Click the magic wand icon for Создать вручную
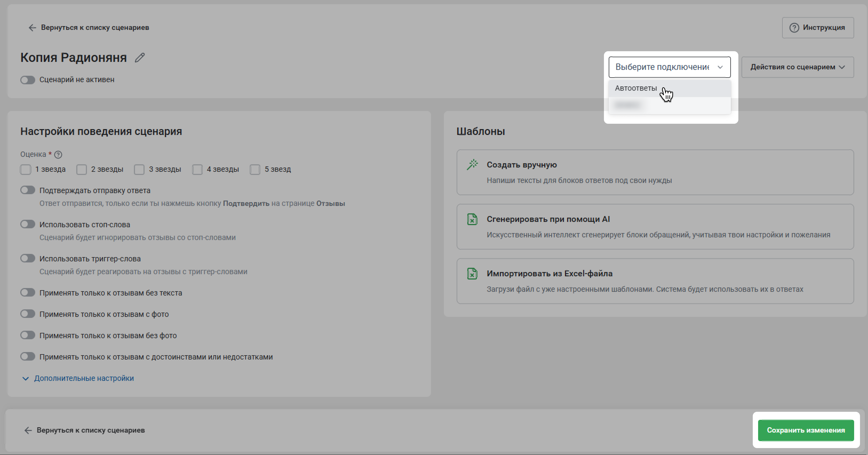The height and width of the screenshot is (455, 868). [472, 165]
